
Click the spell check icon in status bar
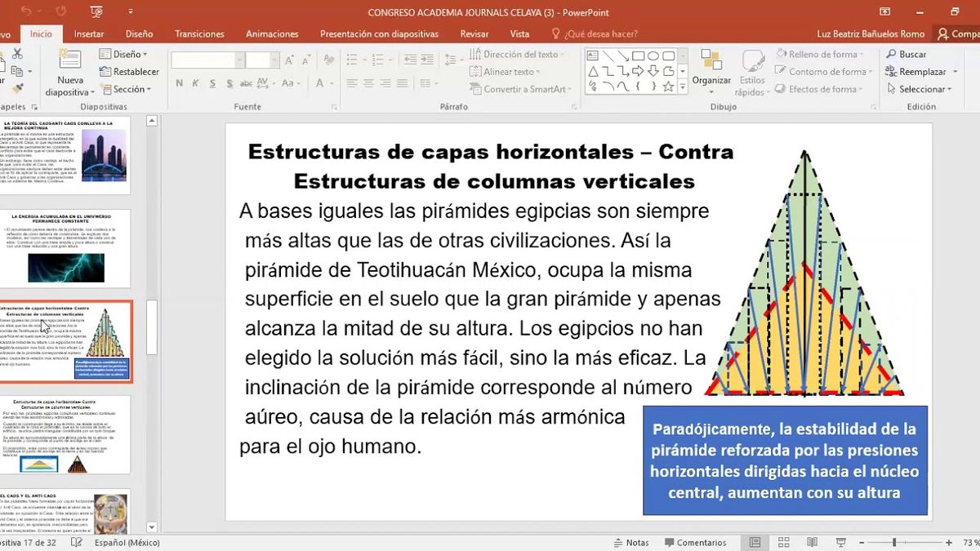coord(77,542)
